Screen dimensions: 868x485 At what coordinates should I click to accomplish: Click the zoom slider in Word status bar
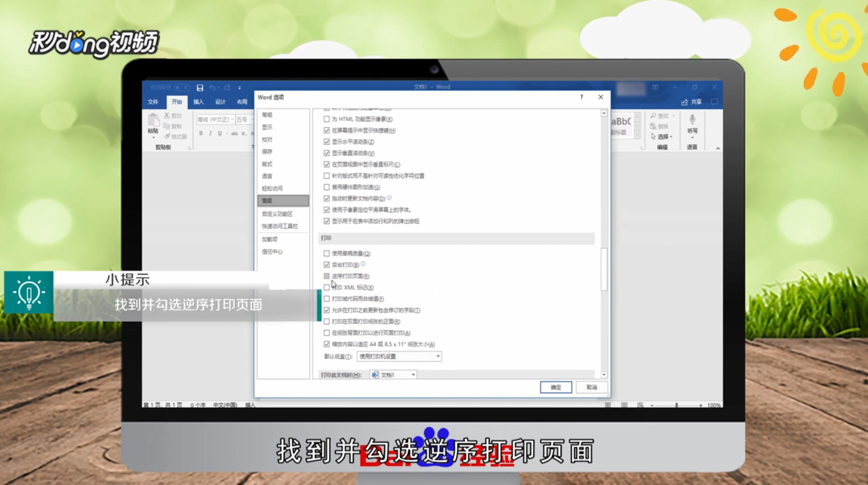676,406
